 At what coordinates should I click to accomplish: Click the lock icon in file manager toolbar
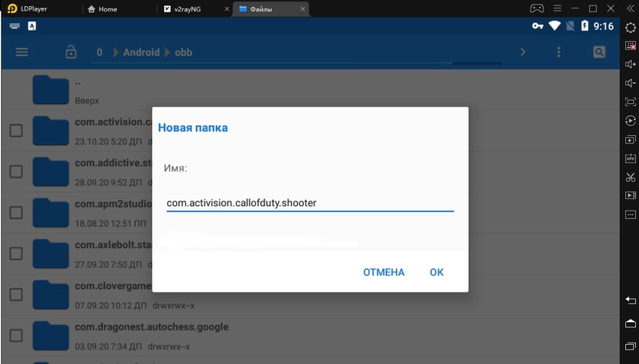[x=71, y=52]
